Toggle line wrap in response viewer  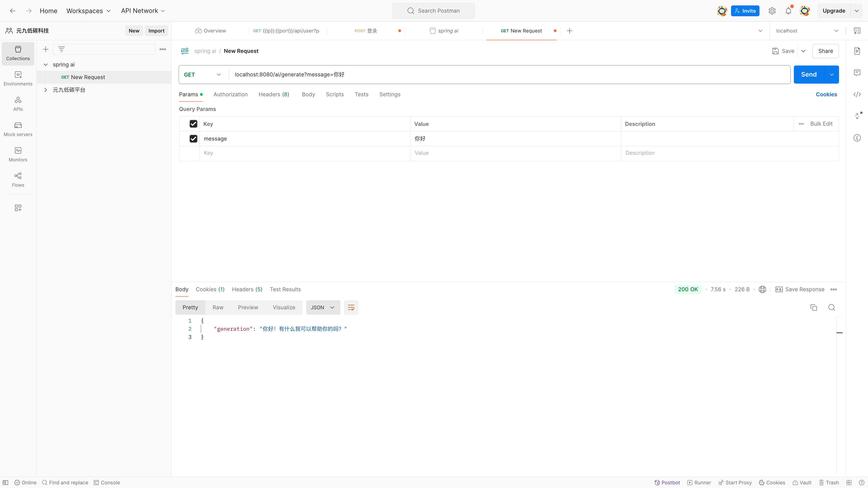(x=351, y=307)
